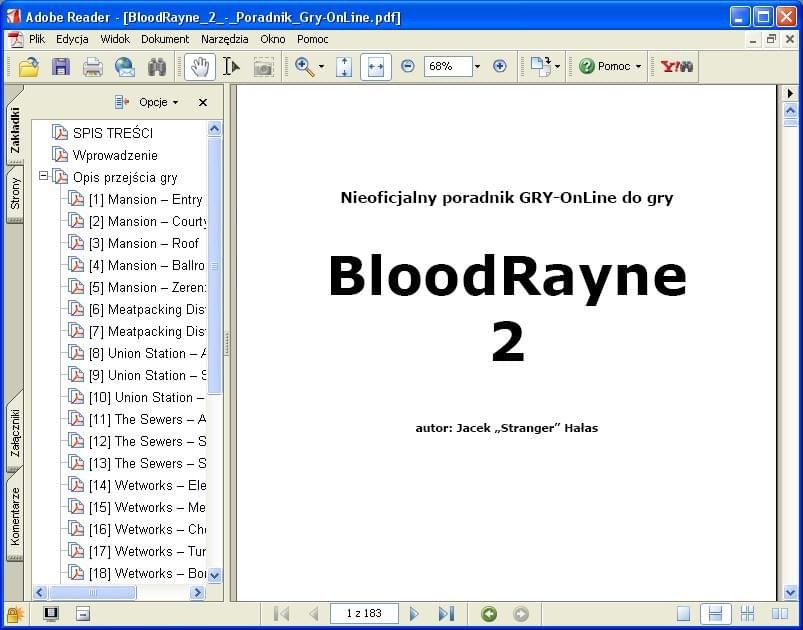The width and height of the screenshot is (803, 630).
Task: Open the SPIS TREŚCI bookmark
Action: (113, 133)
